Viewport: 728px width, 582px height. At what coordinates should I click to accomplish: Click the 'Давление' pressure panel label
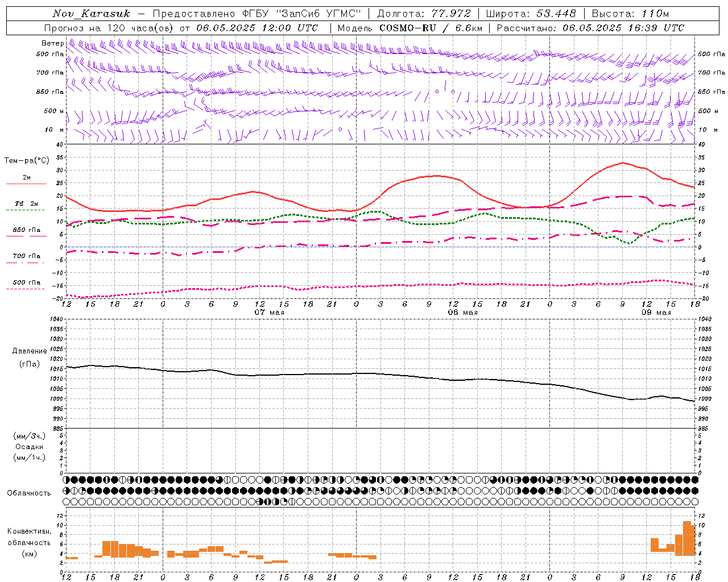pyautogui.click(x=29, y=351)
